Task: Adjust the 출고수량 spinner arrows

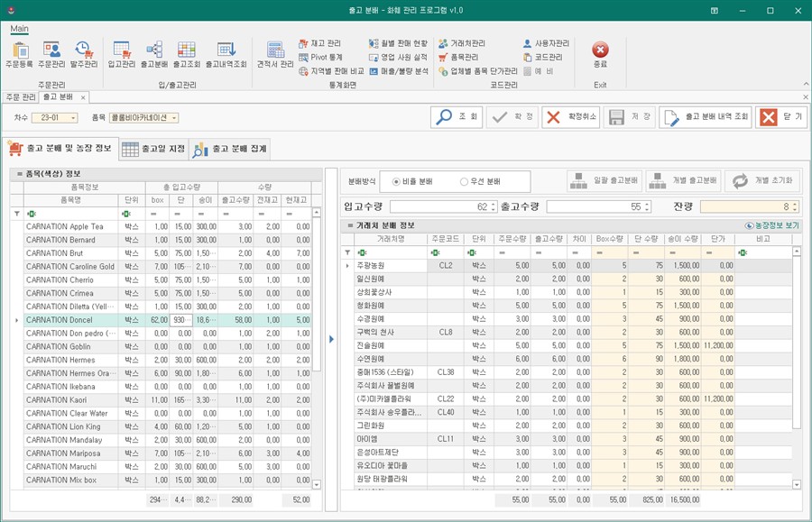Action: [647, 207]
